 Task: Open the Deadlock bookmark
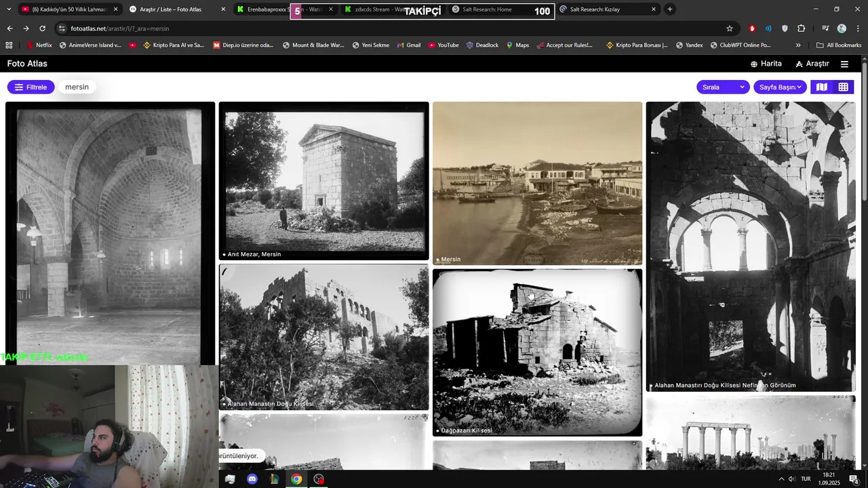pyautogui.click(x=482, y=45)
